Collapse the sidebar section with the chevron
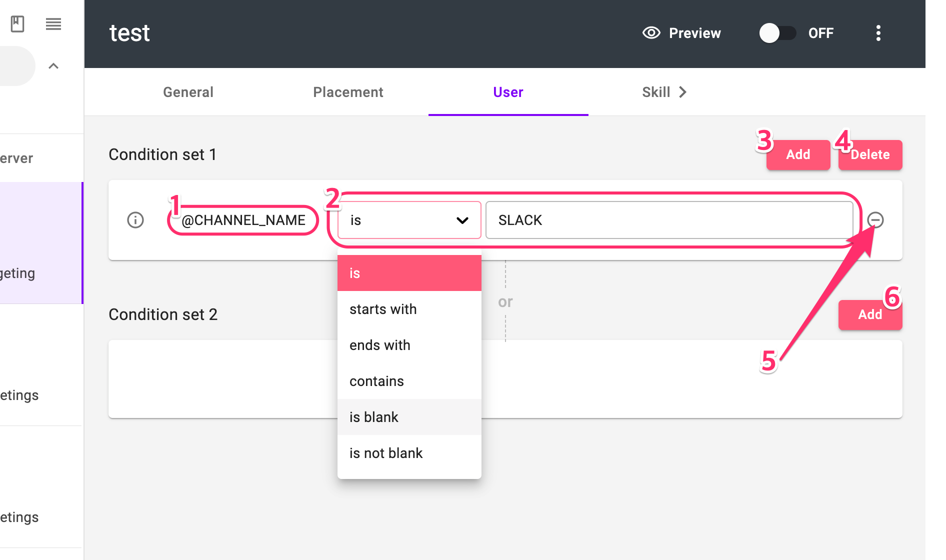This screenshot has width=946, height=560. coord(53,66)
